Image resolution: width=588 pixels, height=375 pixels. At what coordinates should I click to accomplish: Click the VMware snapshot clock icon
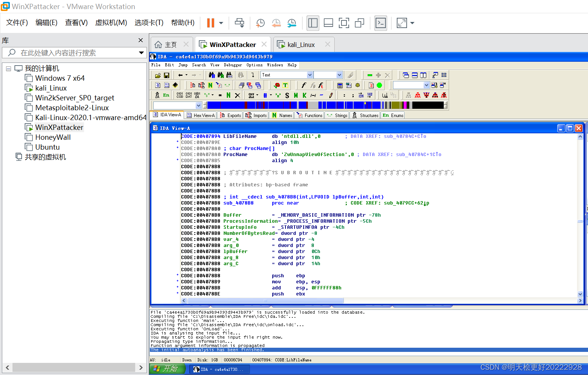tap(260, 23)
